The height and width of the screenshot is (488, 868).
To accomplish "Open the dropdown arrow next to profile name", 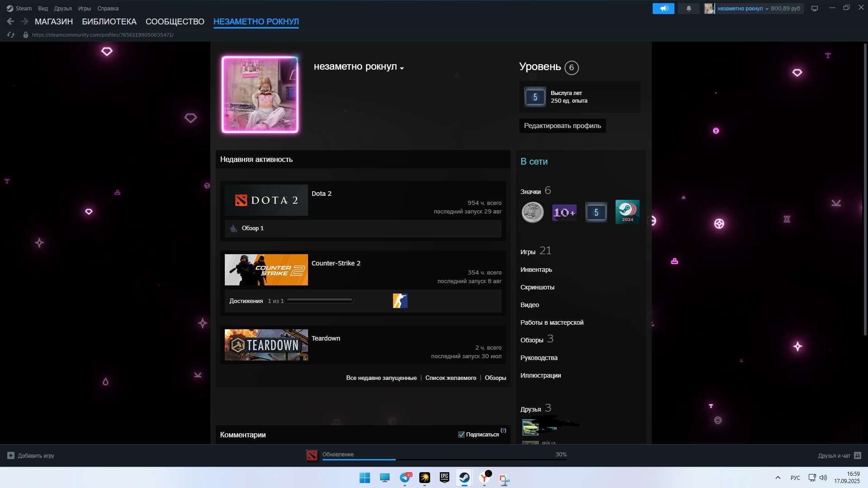I will pyautogui.click(x=402, y=68).
